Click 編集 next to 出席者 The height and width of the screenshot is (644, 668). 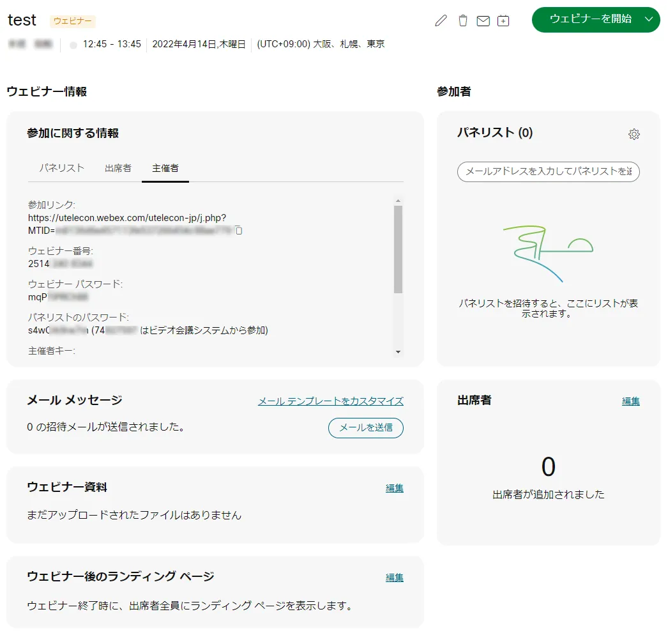pyautogui.click(x=630, y=401)
